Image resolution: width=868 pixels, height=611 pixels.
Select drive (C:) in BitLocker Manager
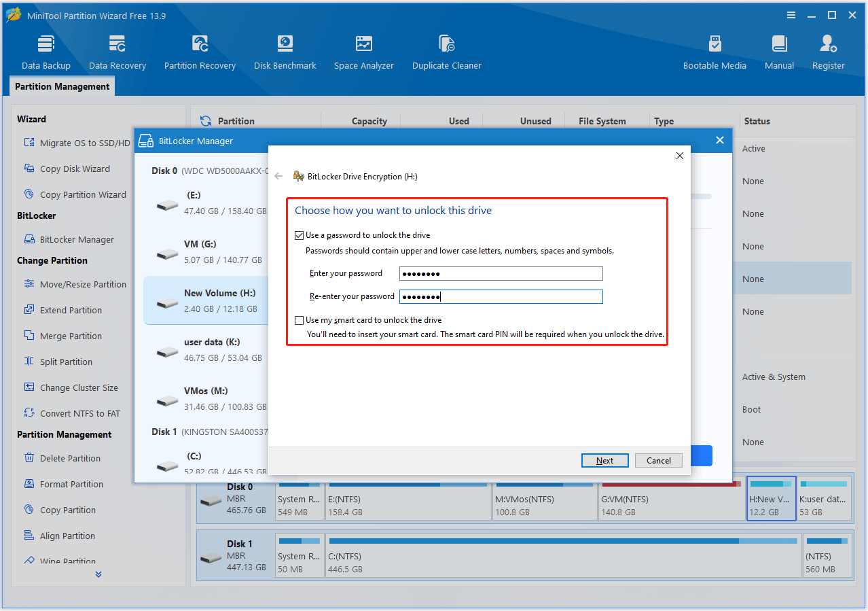coord(206,462)
